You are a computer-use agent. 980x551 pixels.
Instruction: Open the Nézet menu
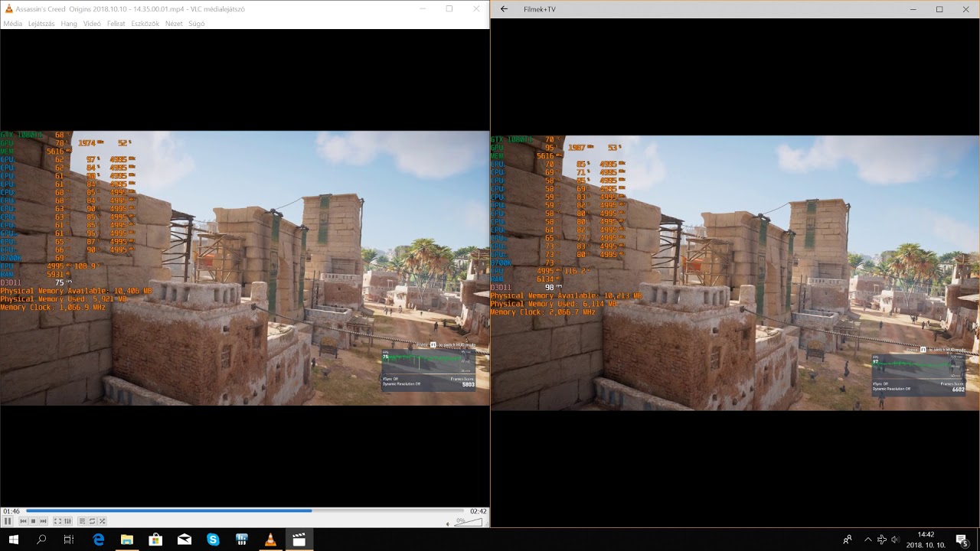pos(174,24)
